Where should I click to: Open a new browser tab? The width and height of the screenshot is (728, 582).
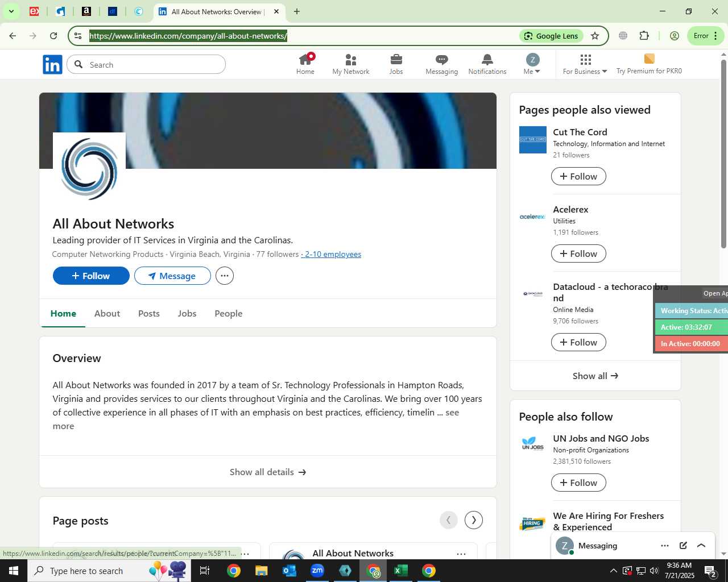(296, 11)
